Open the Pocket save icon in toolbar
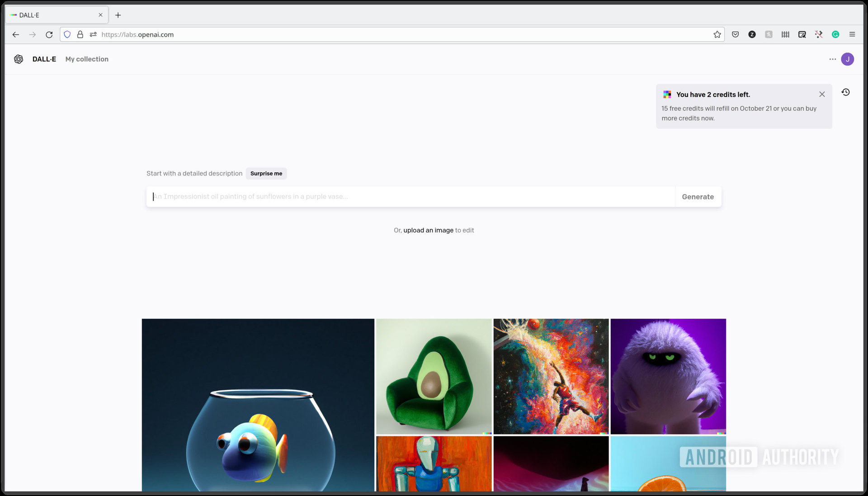Viewport: 868px width, 496px height. [x=736, y=34]
